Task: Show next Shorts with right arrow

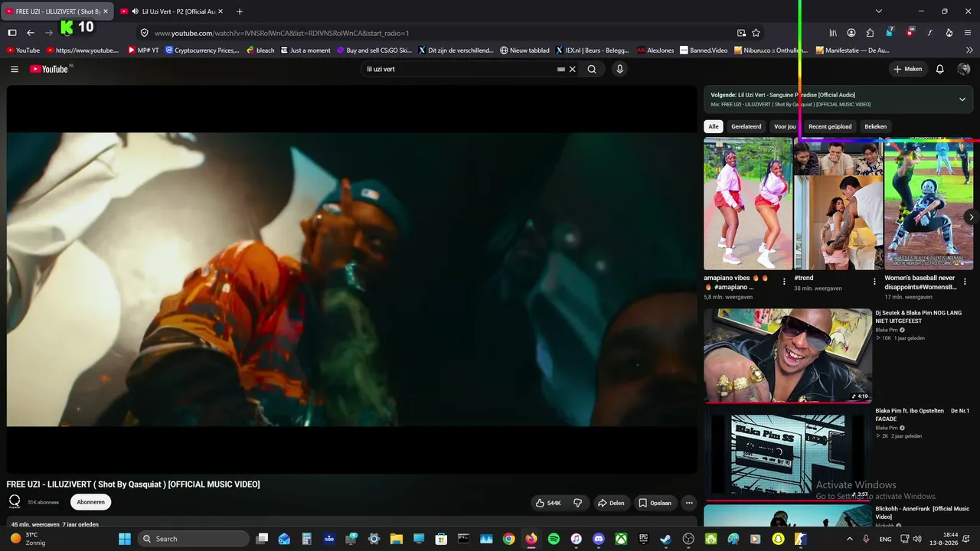Action: pyautogui.click(x=971, y=217)
